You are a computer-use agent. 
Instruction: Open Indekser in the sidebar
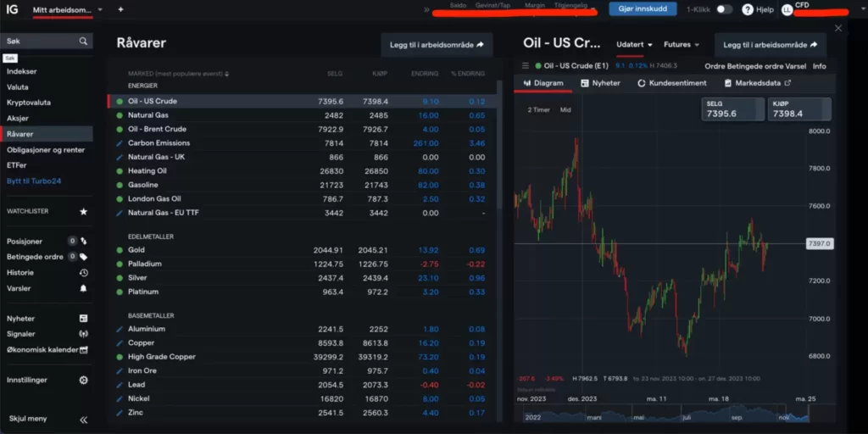coord(21,71)
